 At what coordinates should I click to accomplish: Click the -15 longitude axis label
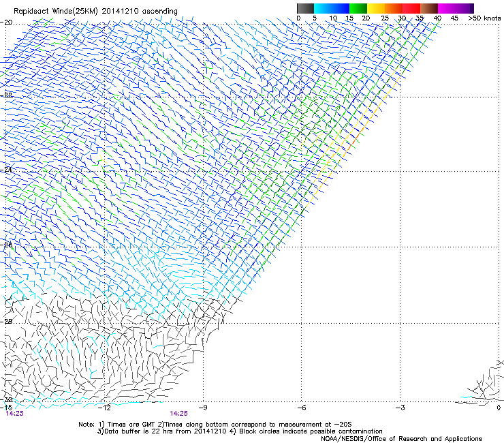point(6,408)
